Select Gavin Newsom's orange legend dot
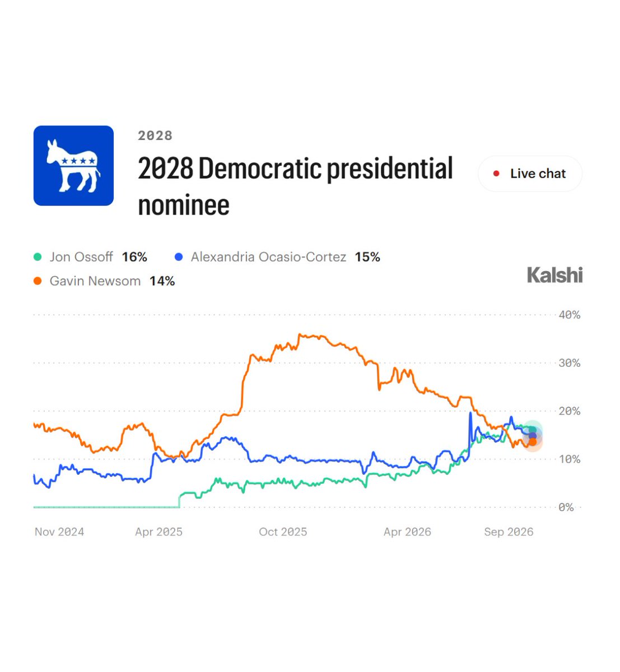Screen dimensions: 620x672 click(38, 281)
